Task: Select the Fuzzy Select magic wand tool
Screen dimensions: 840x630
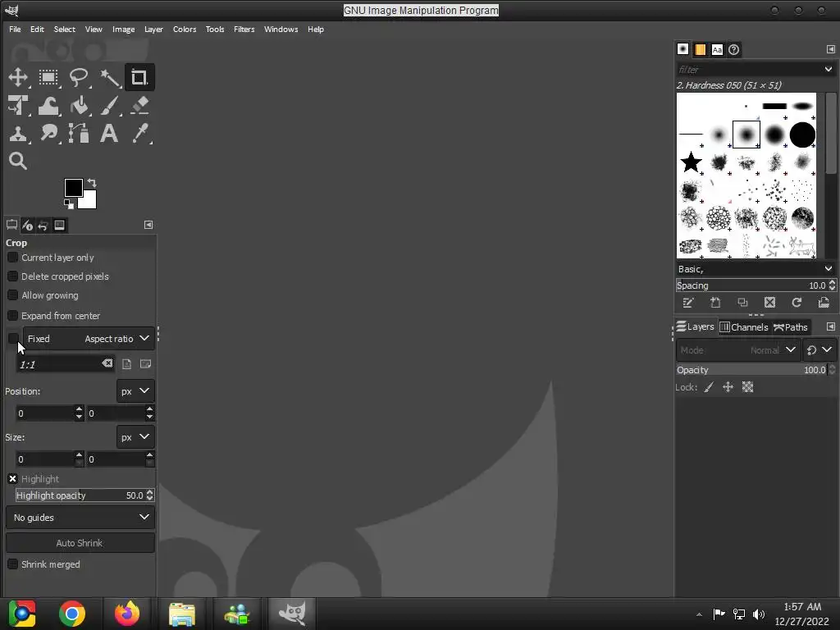Action: click(x=109, y=77)
